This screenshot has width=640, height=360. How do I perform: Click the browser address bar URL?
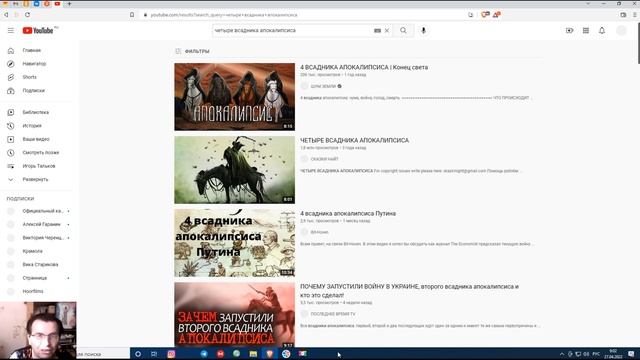(224, 15)
